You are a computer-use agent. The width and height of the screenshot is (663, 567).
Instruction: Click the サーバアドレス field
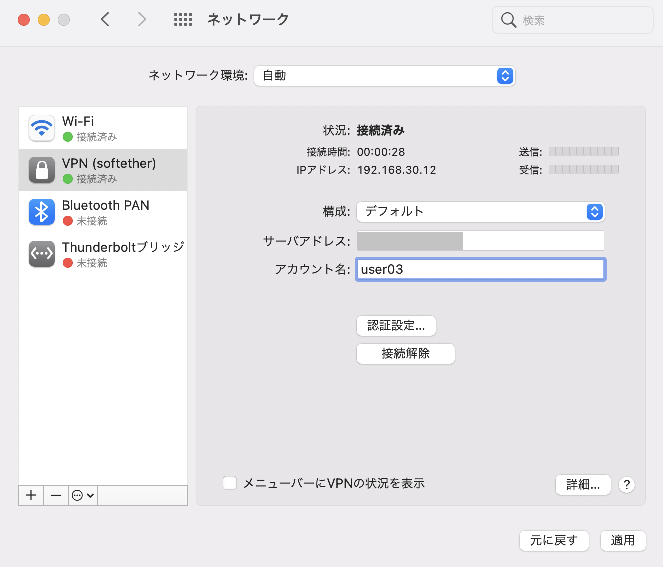point(481,241)
